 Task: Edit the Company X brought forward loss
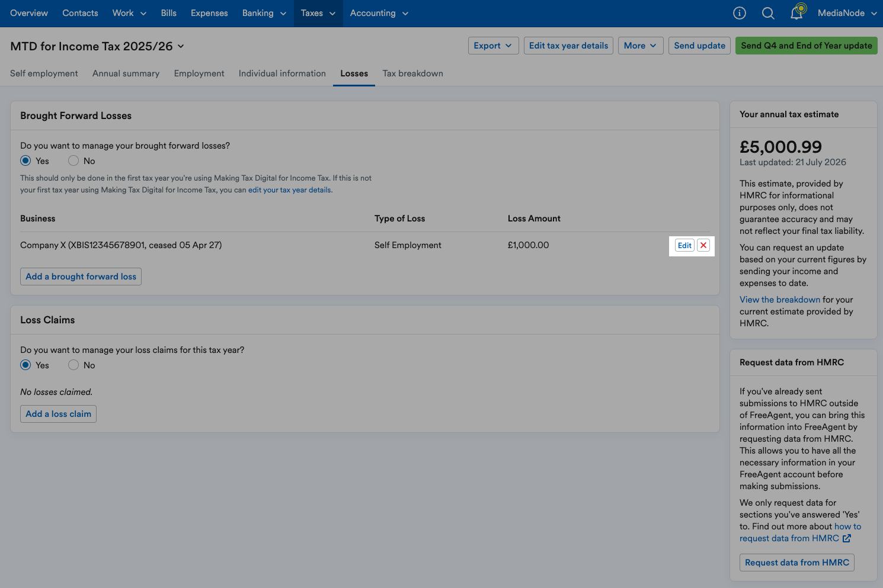pos(684,245)
